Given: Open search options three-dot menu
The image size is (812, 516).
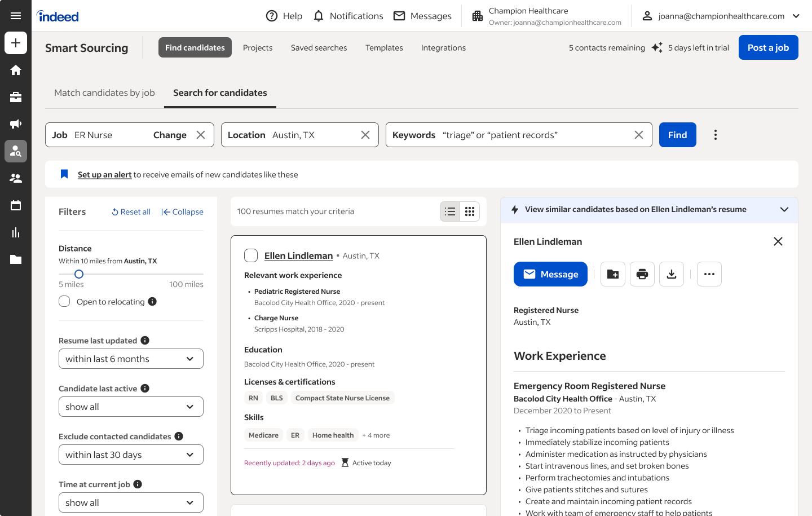Looking at the screenshot, I should (x=716, y=135).
